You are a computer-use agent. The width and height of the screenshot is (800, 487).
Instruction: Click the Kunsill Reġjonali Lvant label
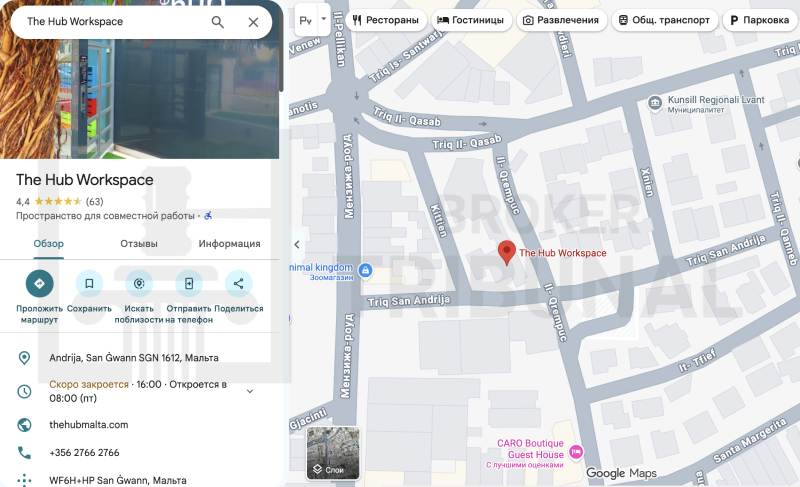(716, 100)
